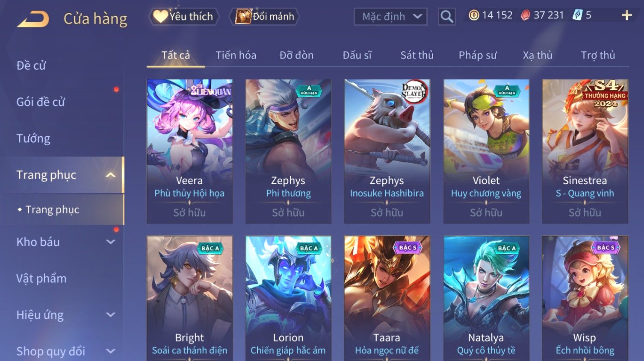This screenshot has height=361, width=644.
Task: Open search with the magnifier icon
Action: point(447,17)
